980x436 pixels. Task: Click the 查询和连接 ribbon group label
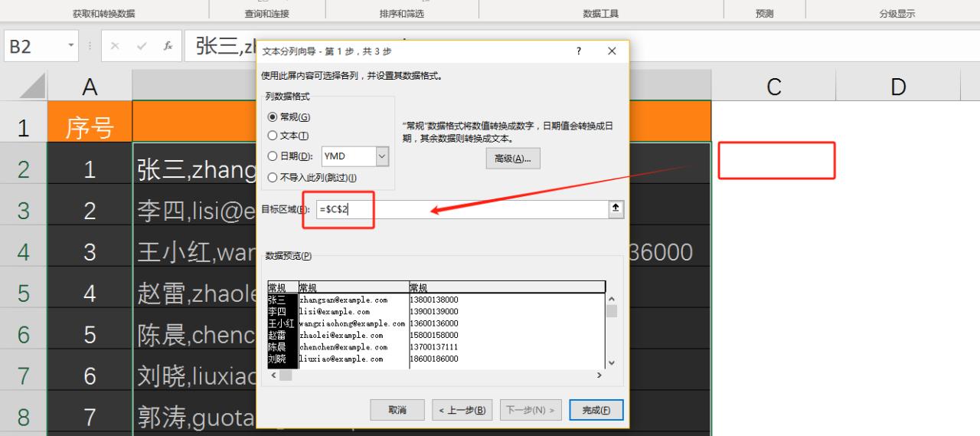(266, 14)
